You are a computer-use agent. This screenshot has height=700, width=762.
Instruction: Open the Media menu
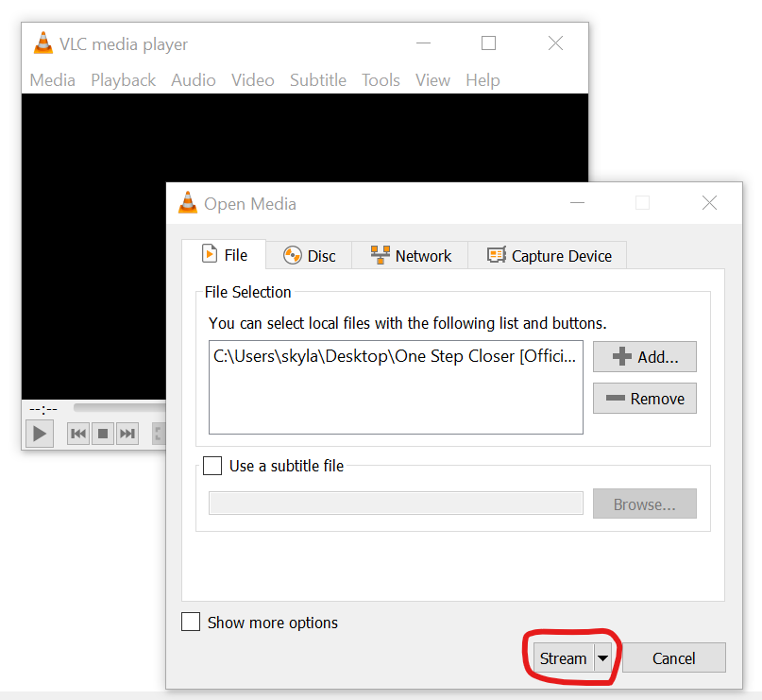point(53,80)
